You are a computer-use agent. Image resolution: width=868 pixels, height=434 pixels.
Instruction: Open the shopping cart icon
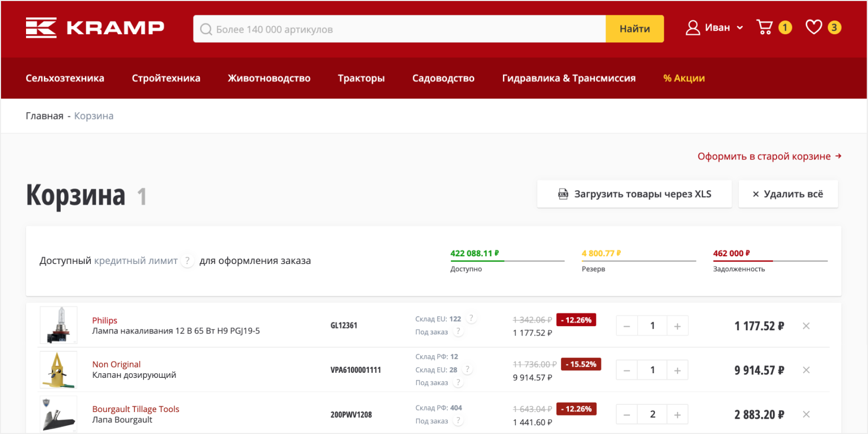pos(764,27)
